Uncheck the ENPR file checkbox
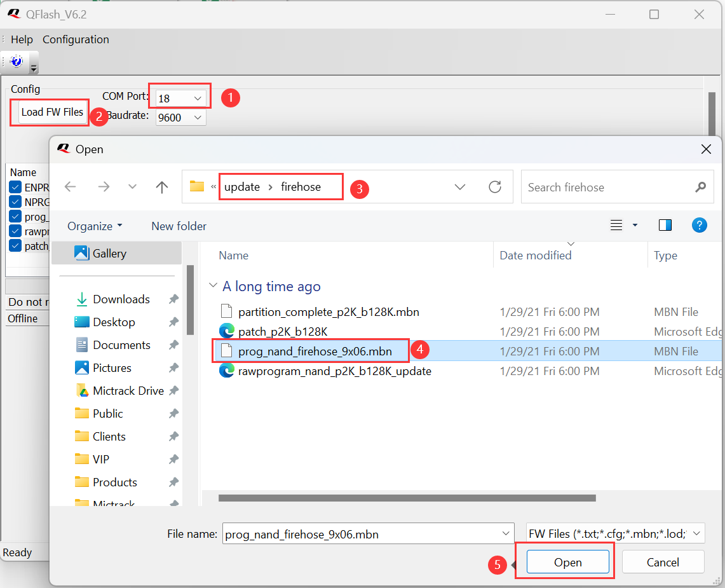 [16, 188]
